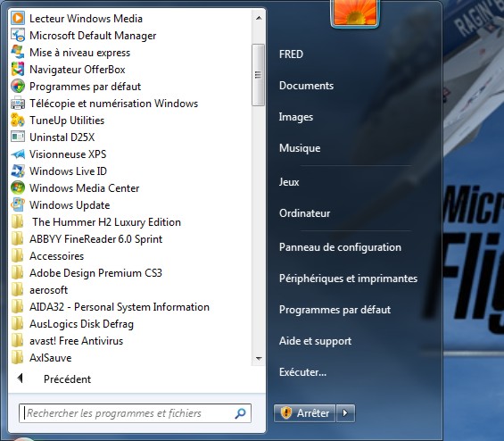This screenshot has width=504, height=441.
Task: Click the Windows Media Center icon
Action: [x=17, y=187]
